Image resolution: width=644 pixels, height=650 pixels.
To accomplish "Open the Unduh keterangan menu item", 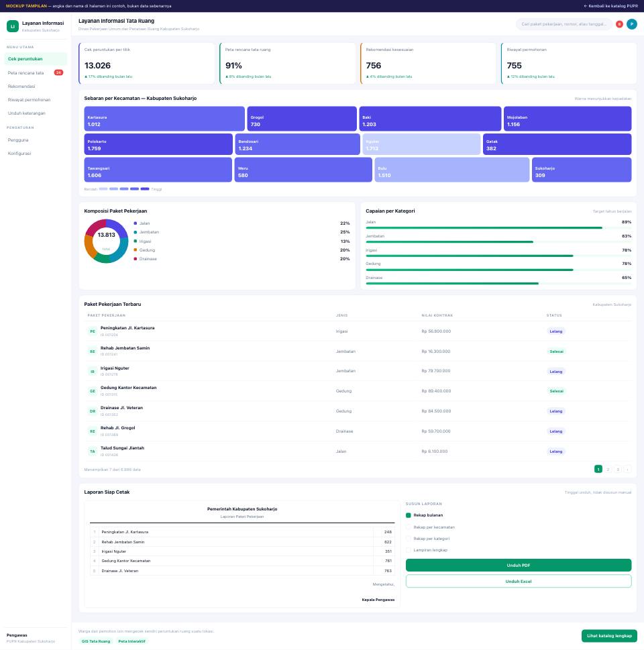I will point(36,113).
